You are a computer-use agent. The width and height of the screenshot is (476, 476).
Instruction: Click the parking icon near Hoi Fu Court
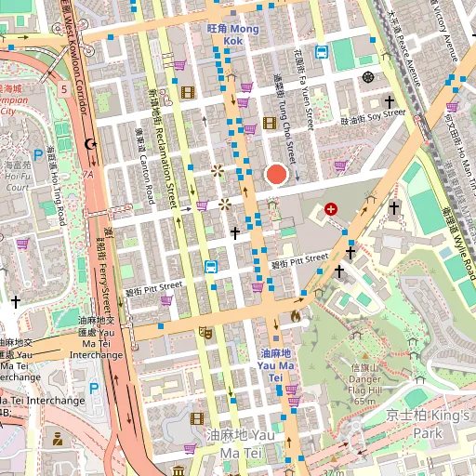[x=38, y=155]
